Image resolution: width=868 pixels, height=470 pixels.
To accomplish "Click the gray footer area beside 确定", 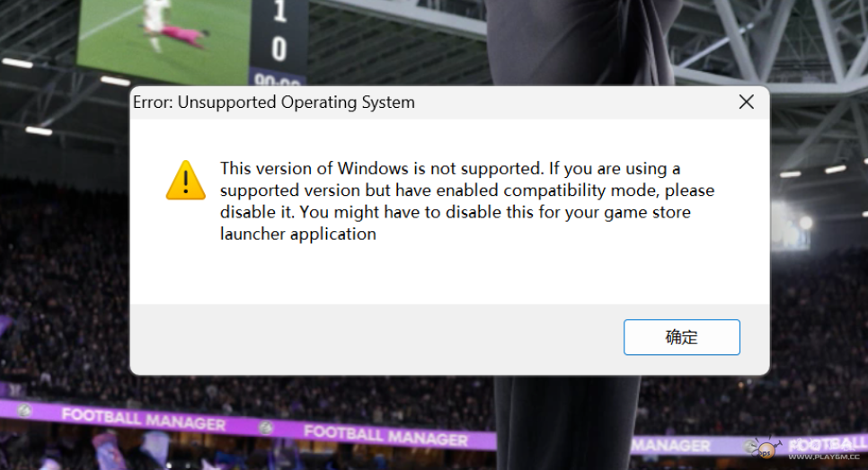I will [x=376, y=339].
